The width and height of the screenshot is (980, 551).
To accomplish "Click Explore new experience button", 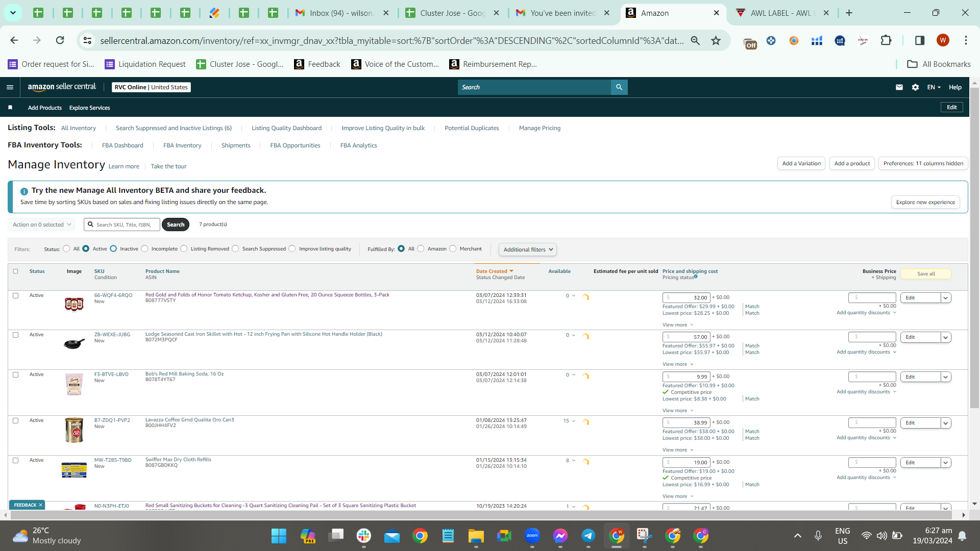I will pos(925,202).
